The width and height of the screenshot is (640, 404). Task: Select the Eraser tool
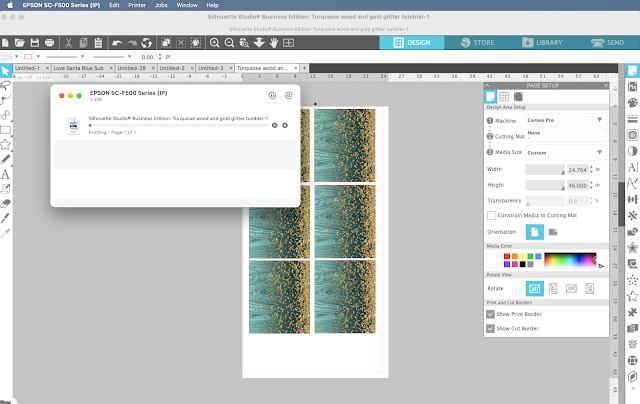point(5,203)
